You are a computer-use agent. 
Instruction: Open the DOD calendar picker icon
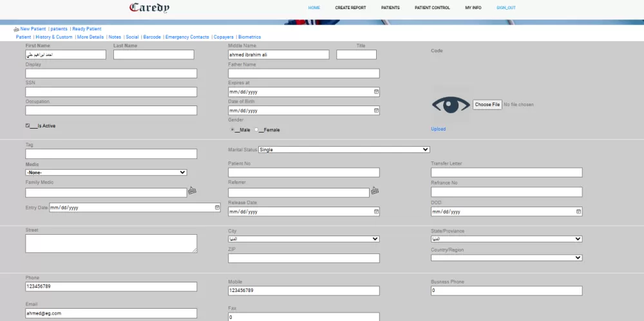tap(578, 212)
